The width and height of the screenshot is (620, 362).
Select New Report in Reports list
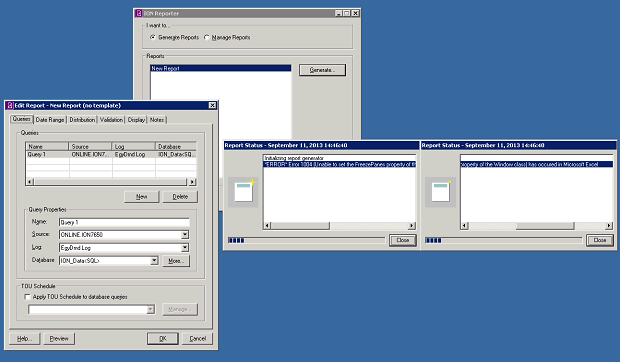[x=221, y=68]
